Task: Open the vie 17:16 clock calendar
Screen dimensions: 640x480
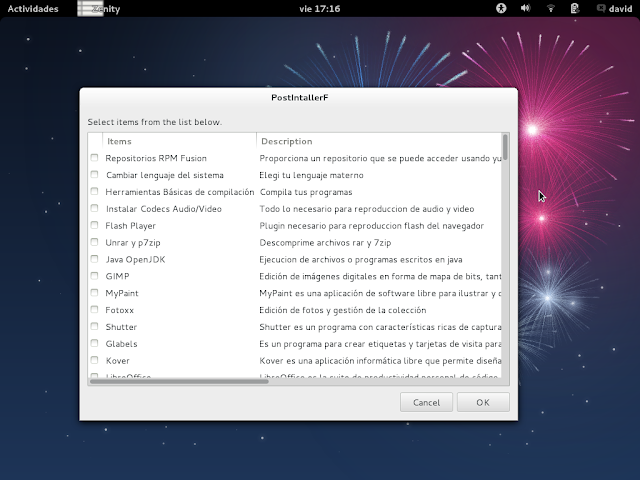Action: point(320,9)
